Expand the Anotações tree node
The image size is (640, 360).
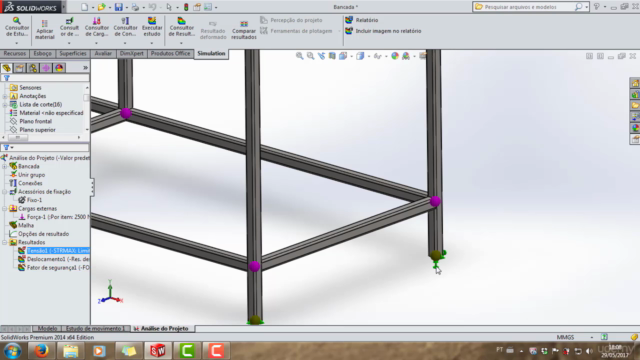4,96
